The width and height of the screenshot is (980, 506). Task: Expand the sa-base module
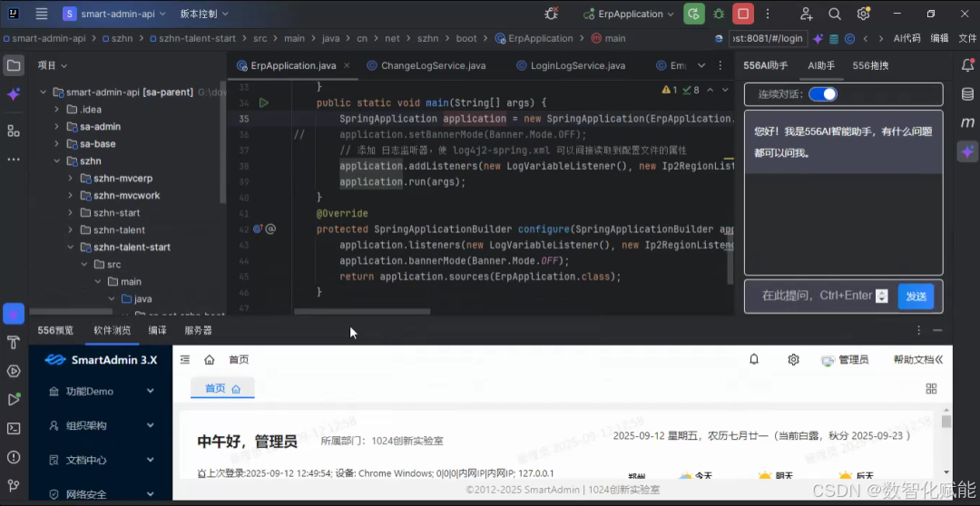[x=56, y=143]
